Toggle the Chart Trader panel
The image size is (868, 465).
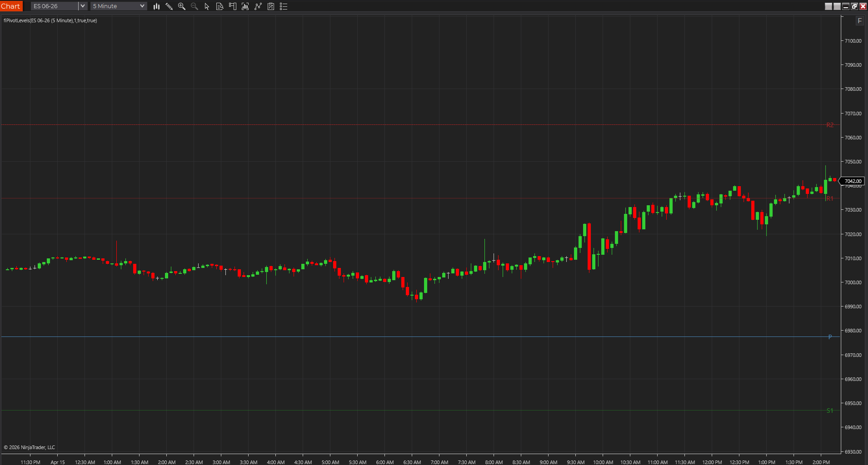(233, 6)
